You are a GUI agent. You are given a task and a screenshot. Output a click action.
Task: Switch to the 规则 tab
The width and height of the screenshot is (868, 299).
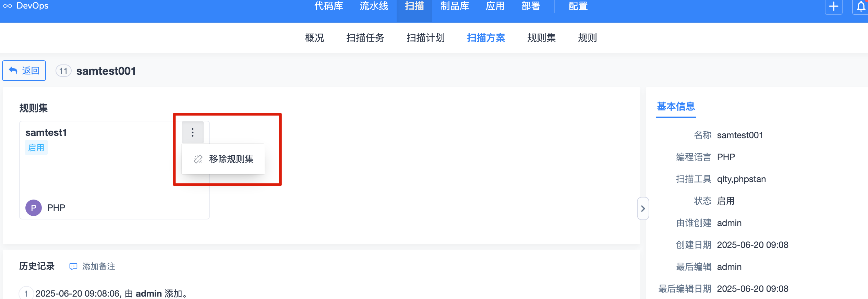coord(588,38)
